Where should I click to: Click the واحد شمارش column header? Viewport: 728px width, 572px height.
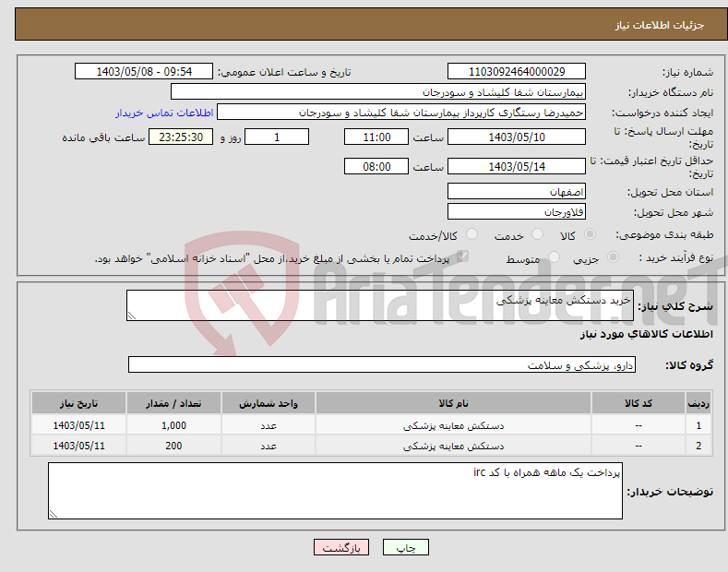[x=269, y=403]
